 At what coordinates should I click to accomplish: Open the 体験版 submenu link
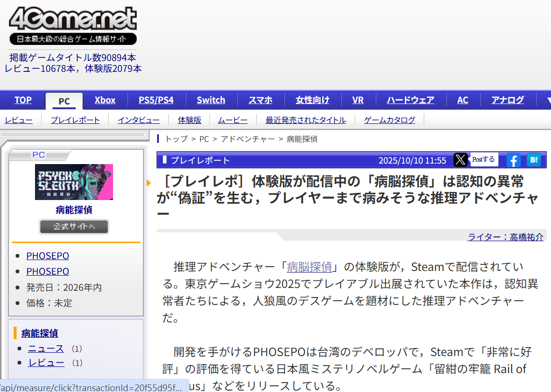tap(189, 120)
